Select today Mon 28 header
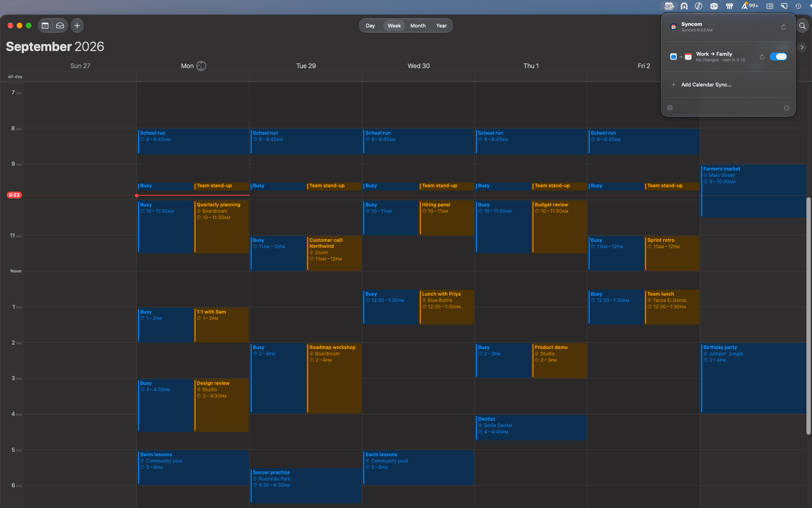Screen dimensions: 812x508 (193, 66)
